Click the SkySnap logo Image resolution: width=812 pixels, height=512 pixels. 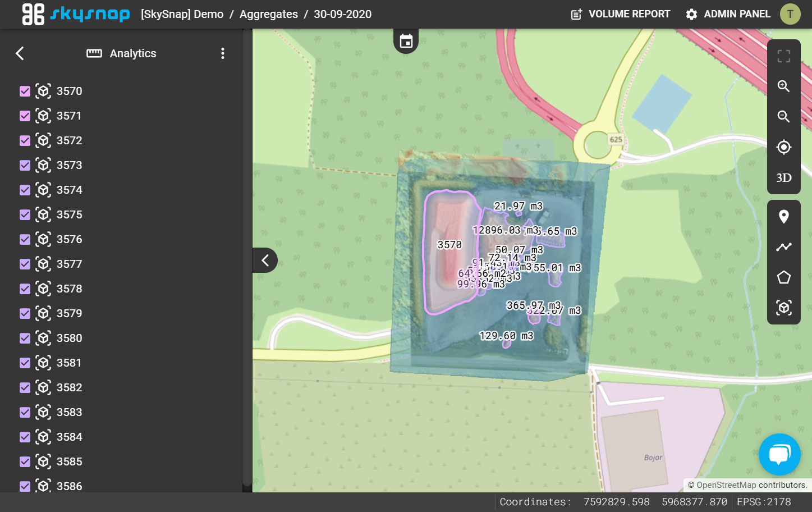(76, 14)
